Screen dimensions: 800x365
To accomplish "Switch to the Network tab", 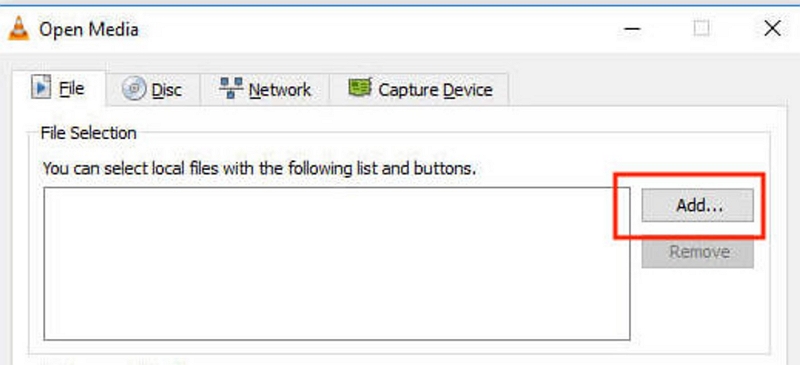I will tap(265, 89).
